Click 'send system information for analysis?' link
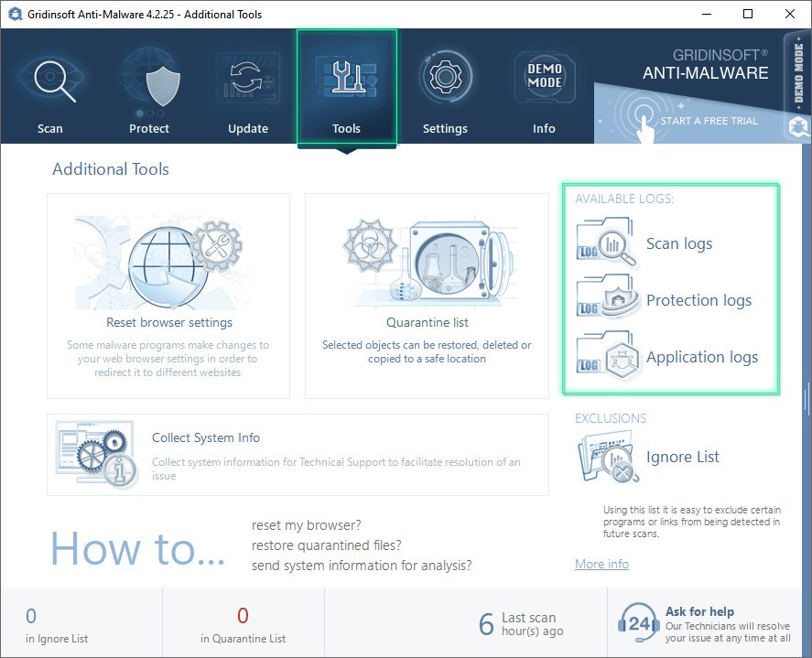The height and width of the screenshot is (658, 812). tap(362, 566)
